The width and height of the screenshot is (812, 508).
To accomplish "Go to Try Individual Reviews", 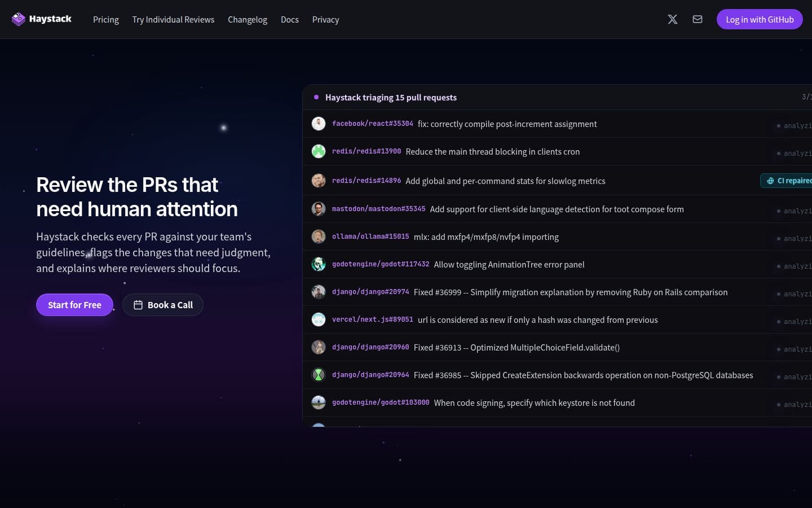I will pos(173,19).
